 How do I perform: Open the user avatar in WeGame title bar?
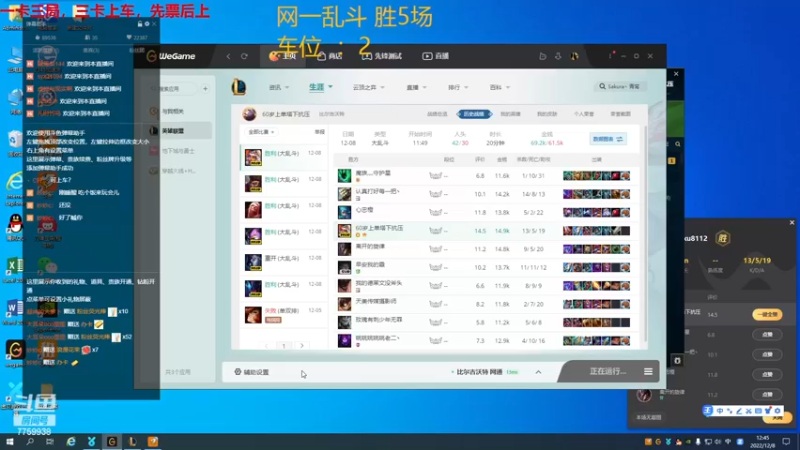pyautogui.click(x=574, y=56)
